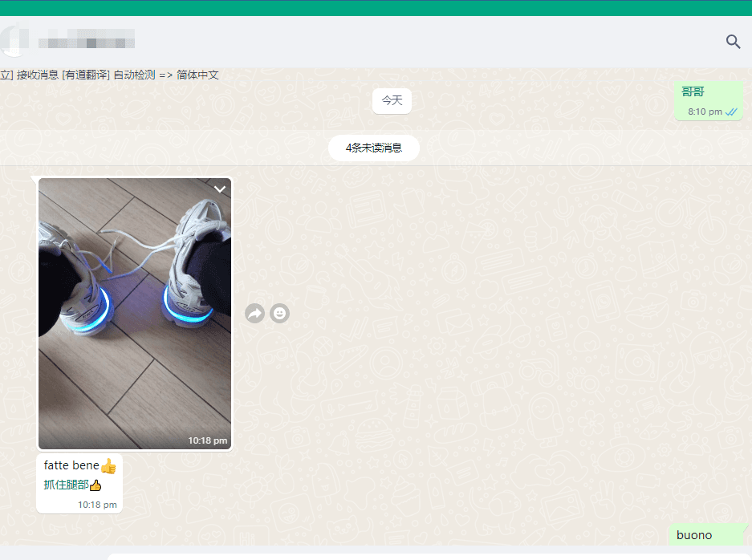Open emoji reaction picker beside the photo
This screenshot has height=560, width=752.
[x=279, y=314]
